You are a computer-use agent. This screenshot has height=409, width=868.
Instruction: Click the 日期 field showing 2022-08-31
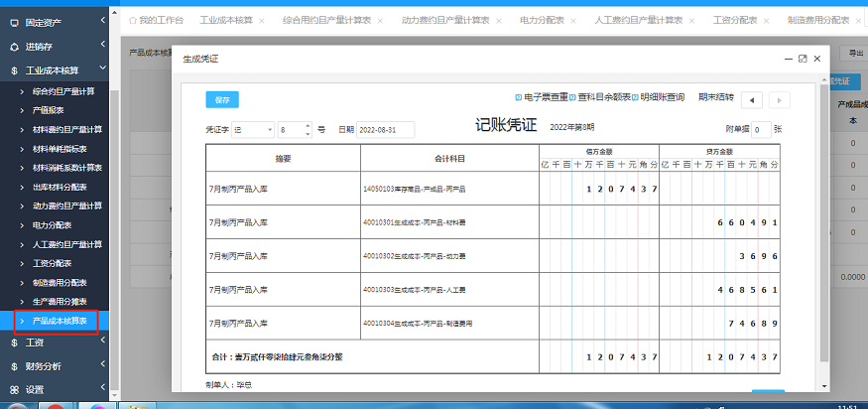tap(385, 130)
